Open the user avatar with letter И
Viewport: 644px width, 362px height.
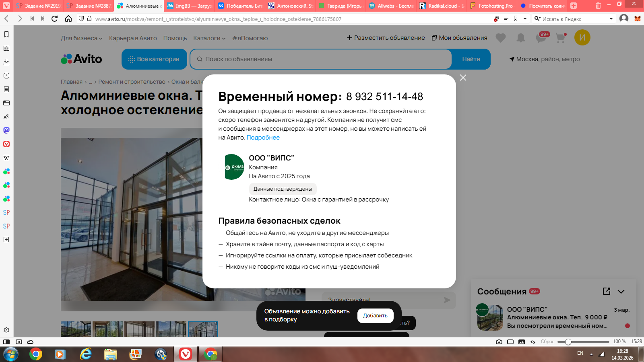[x=582, y=37]
